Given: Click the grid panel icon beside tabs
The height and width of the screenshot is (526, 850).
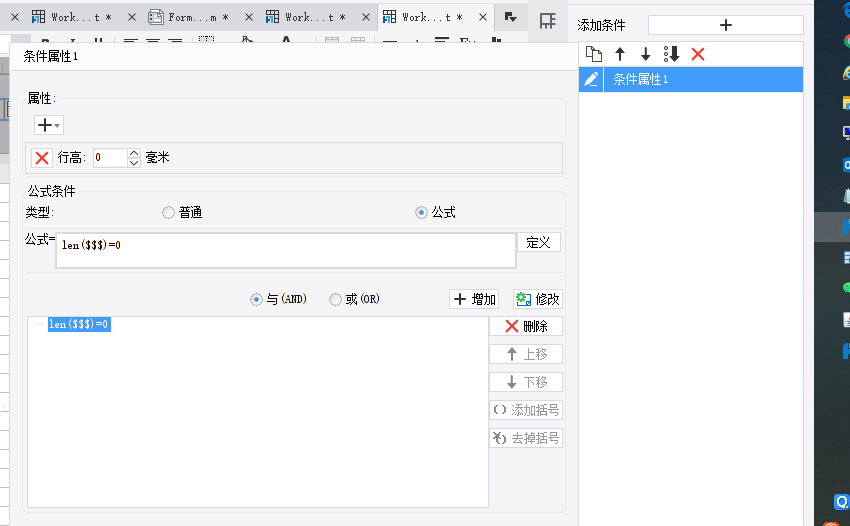Looking at the screenshot, I should click(x=548, y=21).
